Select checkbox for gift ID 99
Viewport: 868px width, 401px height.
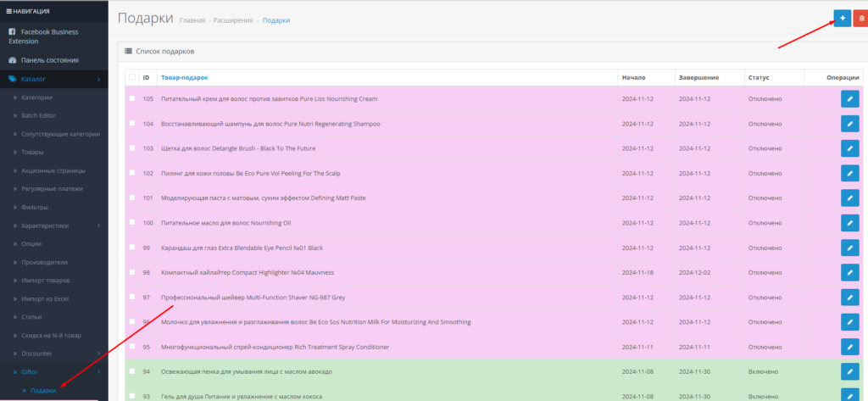131,247
